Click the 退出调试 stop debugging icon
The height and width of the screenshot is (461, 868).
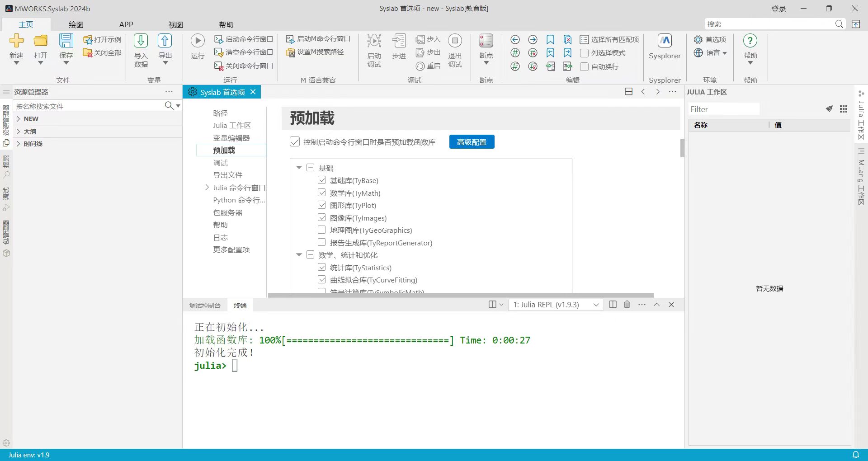455,41
